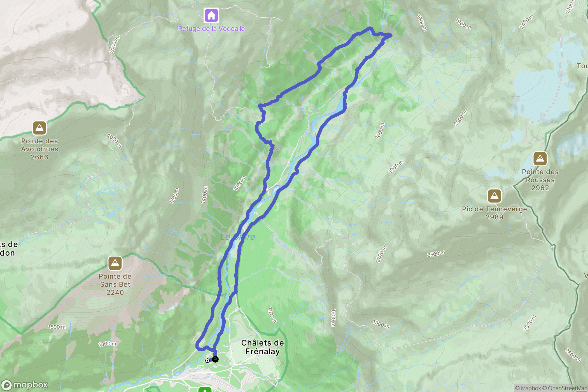
Task: Select the Pointe des Avoudrues peak icon
Action: (x=39, y=128)
